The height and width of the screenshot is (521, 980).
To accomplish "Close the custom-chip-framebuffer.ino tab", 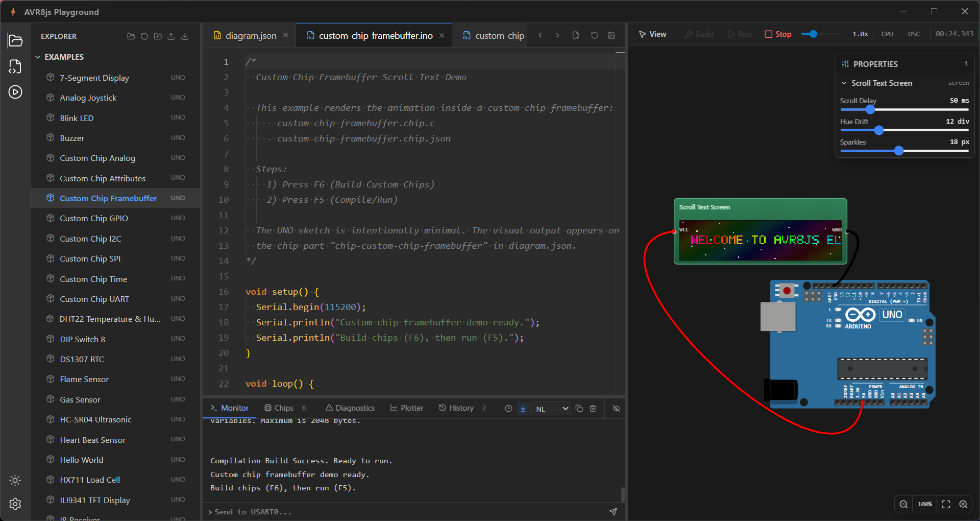I will click(442, 36).
